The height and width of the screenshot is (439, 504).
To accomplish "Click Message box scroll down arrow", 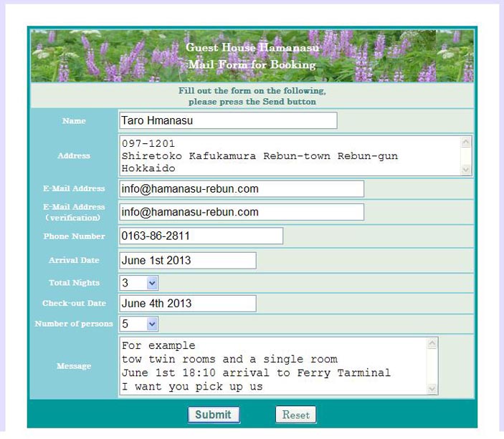I will coord(432,389).
